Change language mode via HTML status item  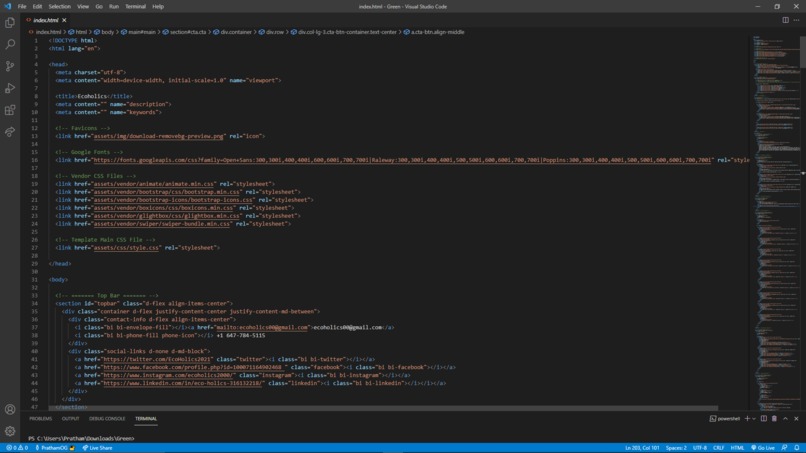[737, 448]
